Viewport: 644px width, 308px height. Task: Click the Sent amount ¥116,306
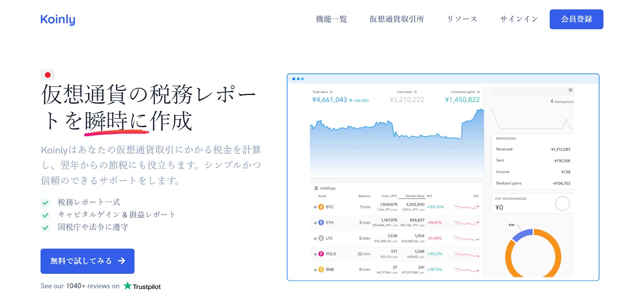(562, 161)
